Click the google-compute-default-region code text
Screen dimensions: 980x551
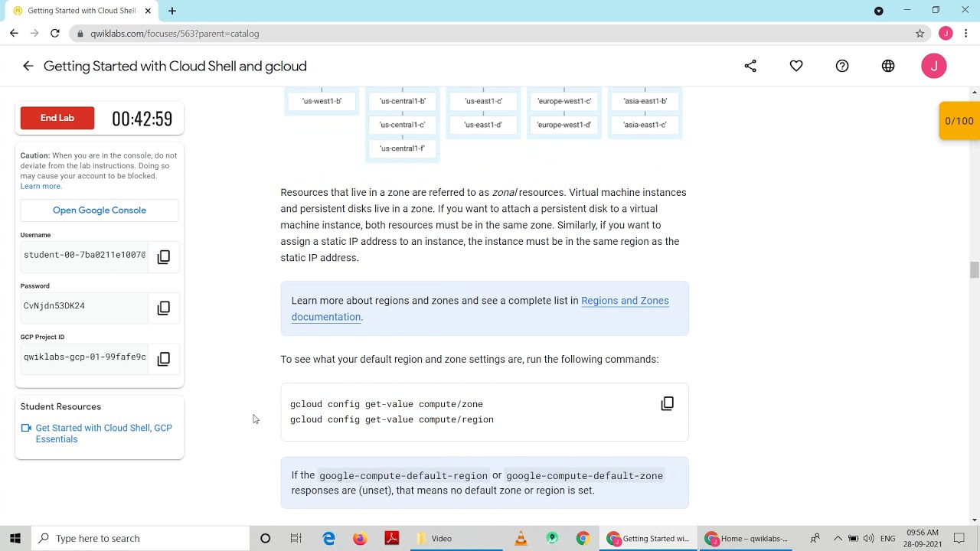click(x=403, y=475)
